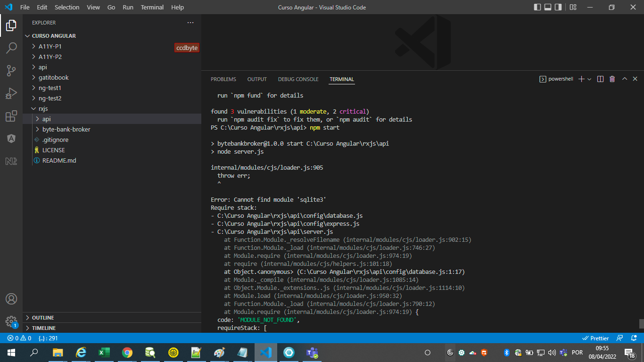Screen dimensions: 644x362
Task: Open the Accounts icon in activity bar
Action: (x=11, y=299)
